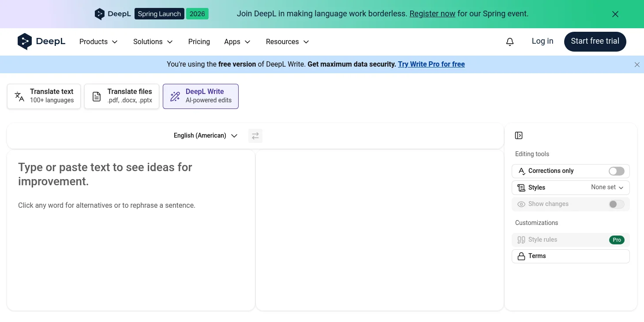
Task: Click the Start free trial button
Action: coord(595,41)
